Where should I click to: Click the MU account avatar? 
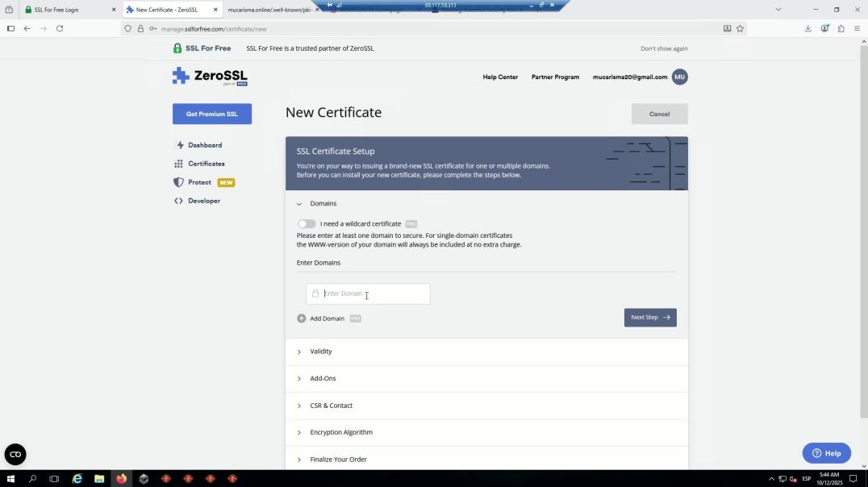[x=679, y=77]
